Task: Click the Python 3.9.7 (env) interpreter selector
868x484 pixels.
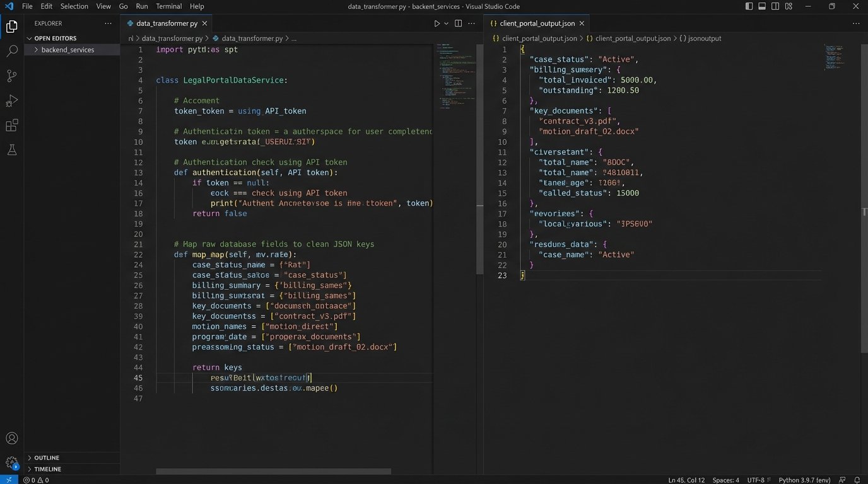Action: click(x=809, y=480)
